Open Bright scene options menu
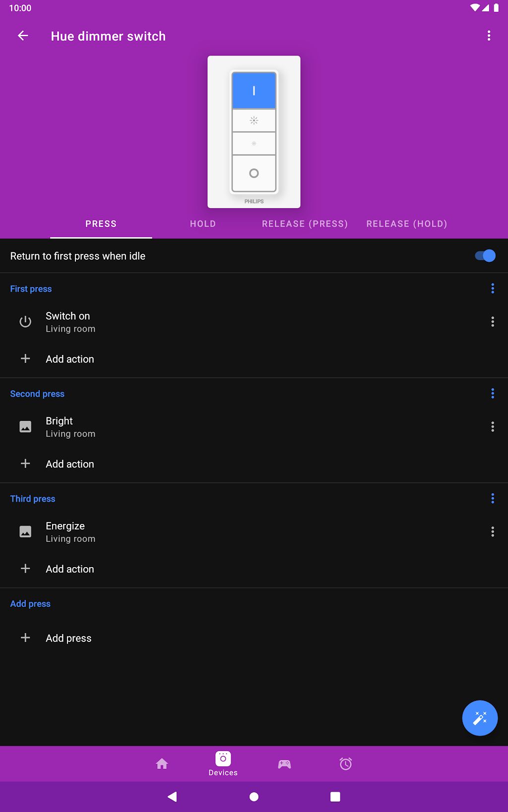This screenshot has width=508, height=812. coord(493,427)
